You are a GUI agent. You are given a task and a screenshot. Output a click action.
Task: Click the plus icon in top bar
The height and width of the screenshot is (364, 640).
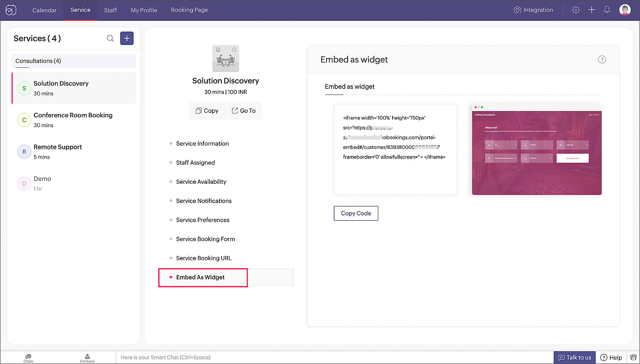click(x=591, y=10)
